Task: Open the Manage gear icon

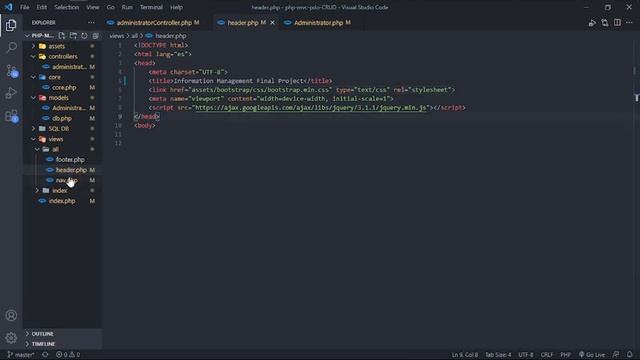Action: point(11,338)
